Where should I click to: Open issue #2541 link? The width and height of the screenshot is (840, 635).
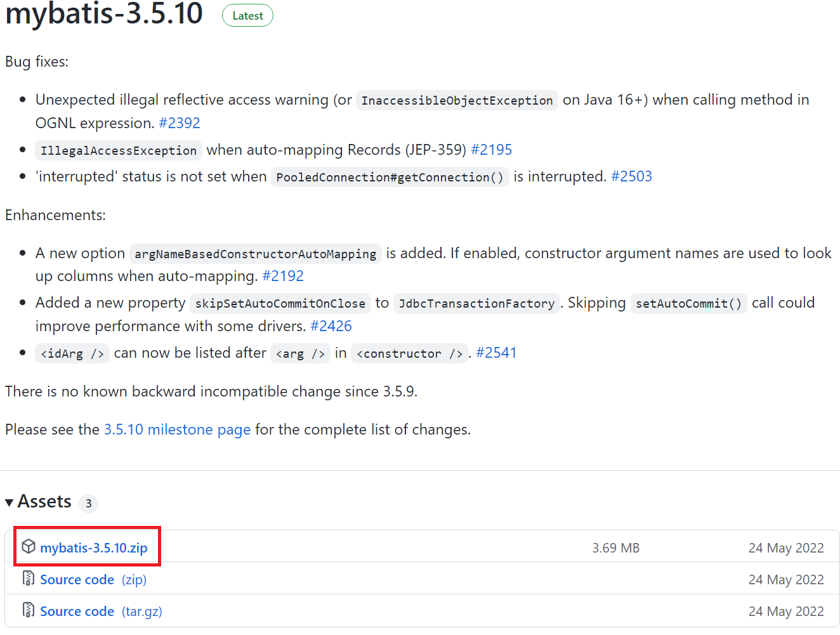[x=496, y=353]
